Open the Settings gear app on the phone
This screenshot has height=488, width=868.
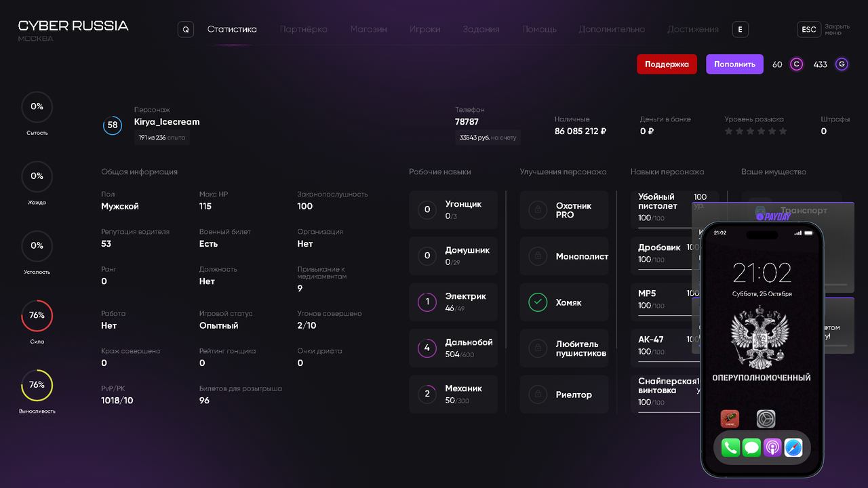(x=766, y=419)
